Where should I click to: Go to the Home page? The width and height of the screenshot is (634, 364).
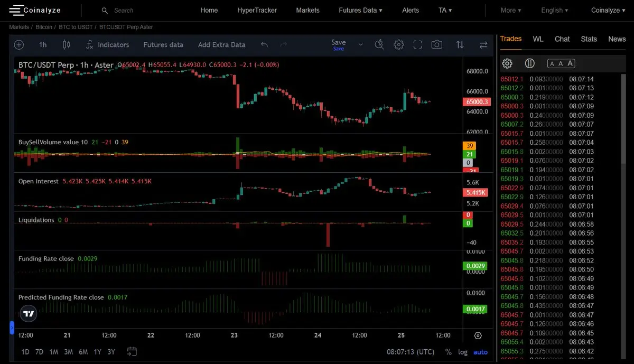[x=209, y=10]
